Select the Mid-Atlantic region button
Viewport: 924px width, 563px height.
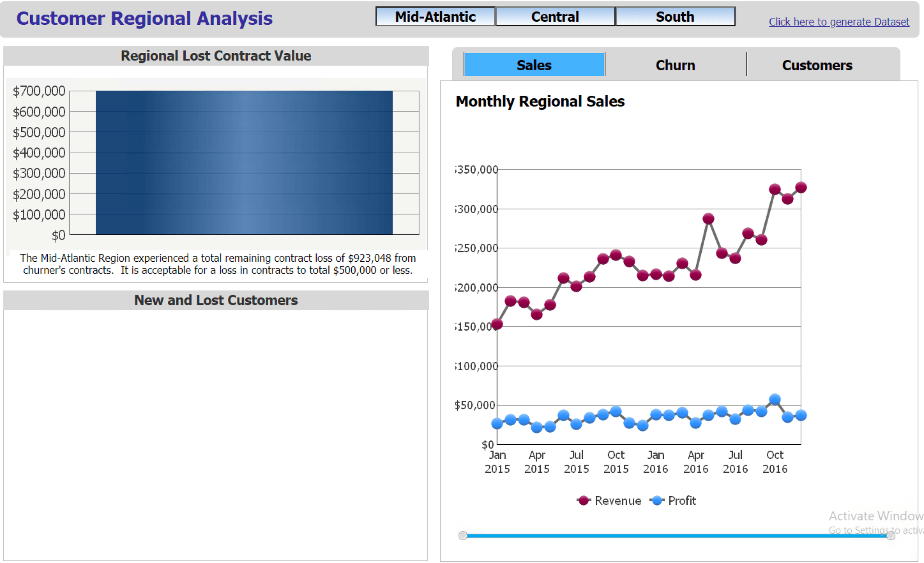tap(435, 17)
